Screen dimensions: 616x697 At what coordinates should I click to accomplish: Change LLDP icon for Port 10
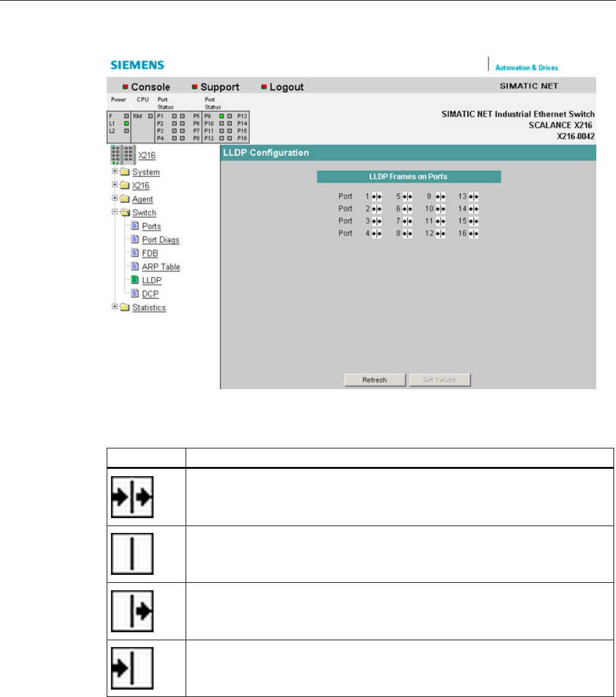click(440, 209)
